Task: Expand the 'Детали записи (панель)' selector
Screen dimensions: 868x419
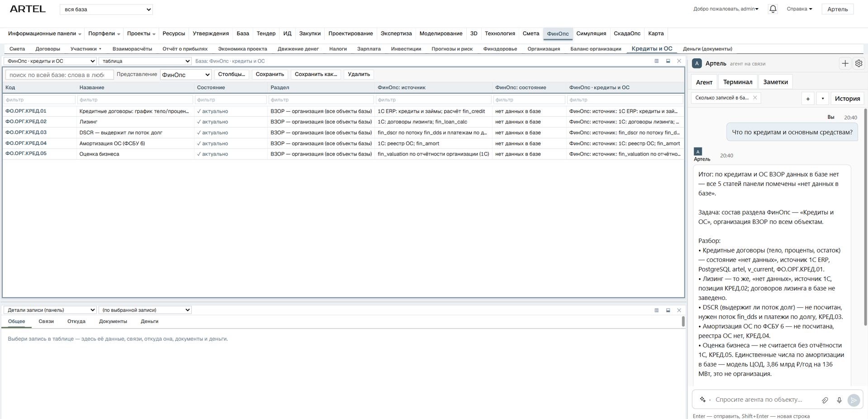Action: tap(50, 310)
